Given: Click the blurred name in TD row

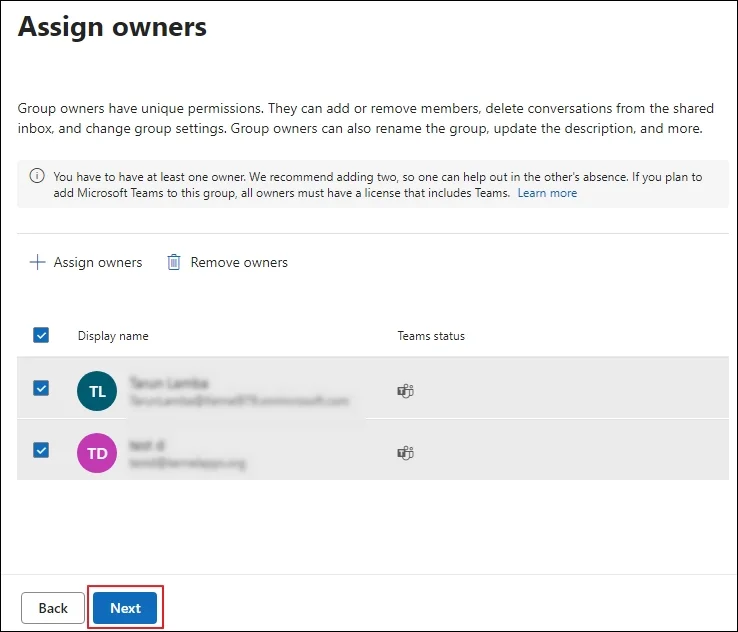Looking at the screenshot, I should click(x=147, y=445).
